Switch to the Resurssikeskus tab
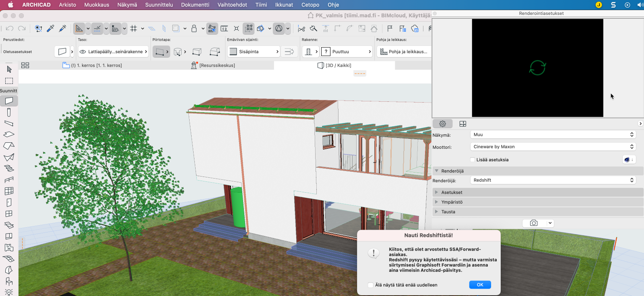The height and width of the screenshot is (296, 644). pos(213,65)
